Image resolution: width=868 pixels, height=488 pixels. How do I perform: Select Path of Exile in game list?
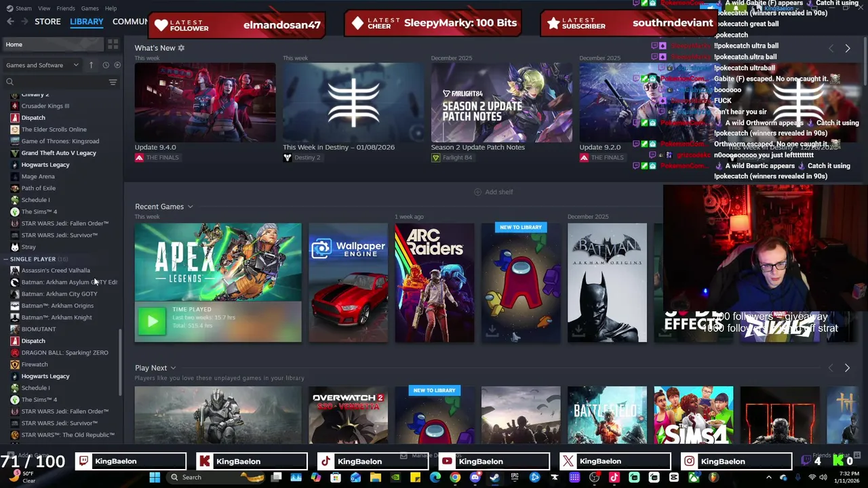point(38,188)
